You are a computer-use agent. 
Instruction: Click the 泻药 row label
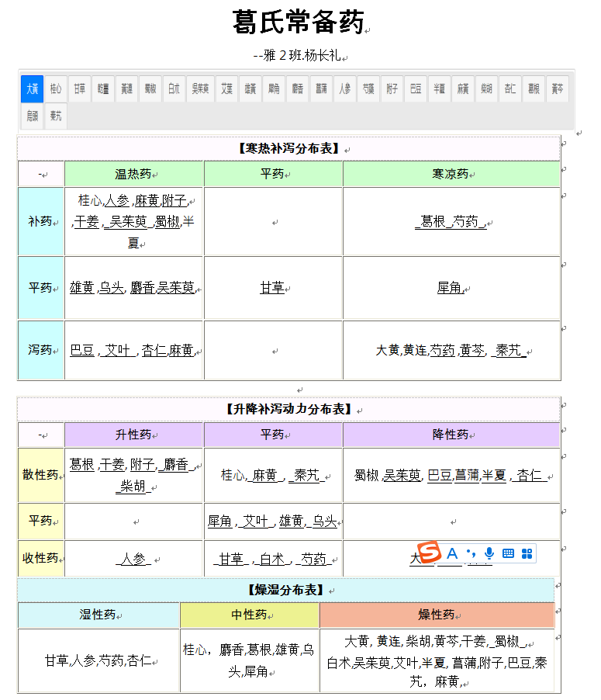click(x=40, y=350)
